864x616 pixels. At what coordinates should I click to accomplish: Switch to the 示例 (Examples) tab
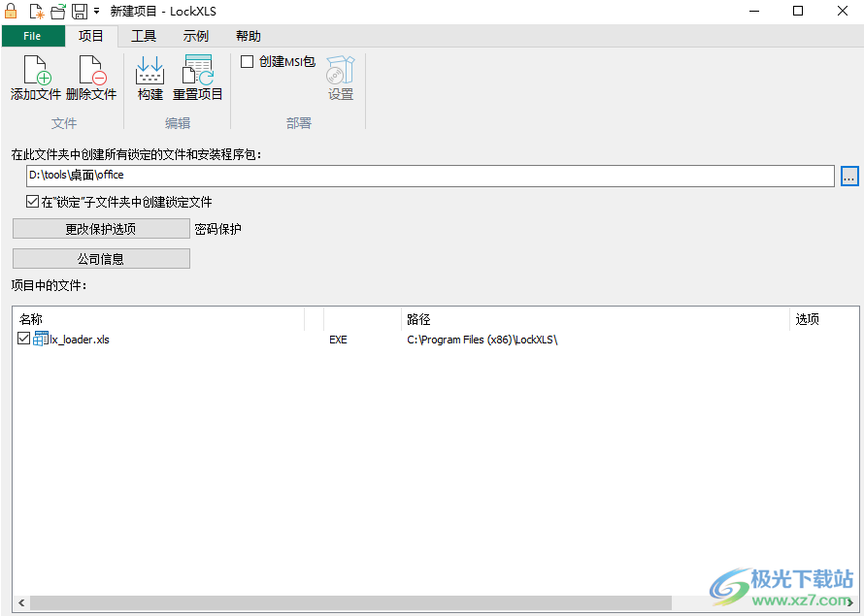pyautogui.click(x=195, y=36)
